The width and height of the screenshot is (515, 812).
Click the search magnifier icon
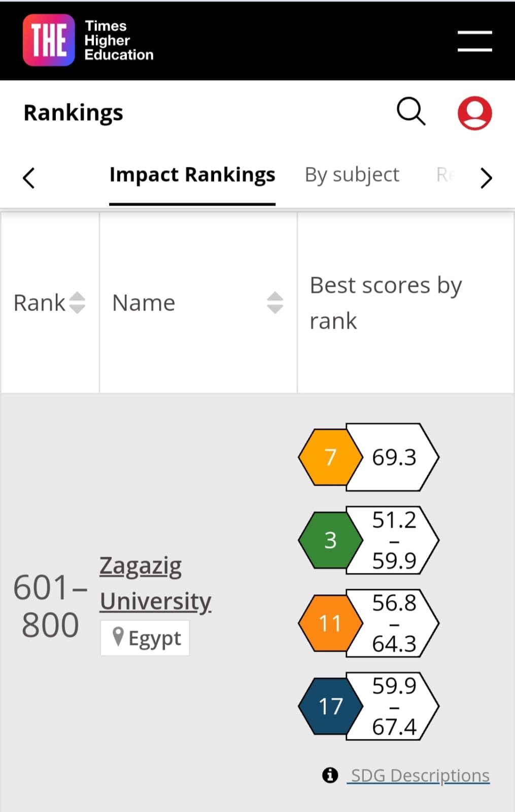(410, 111)
